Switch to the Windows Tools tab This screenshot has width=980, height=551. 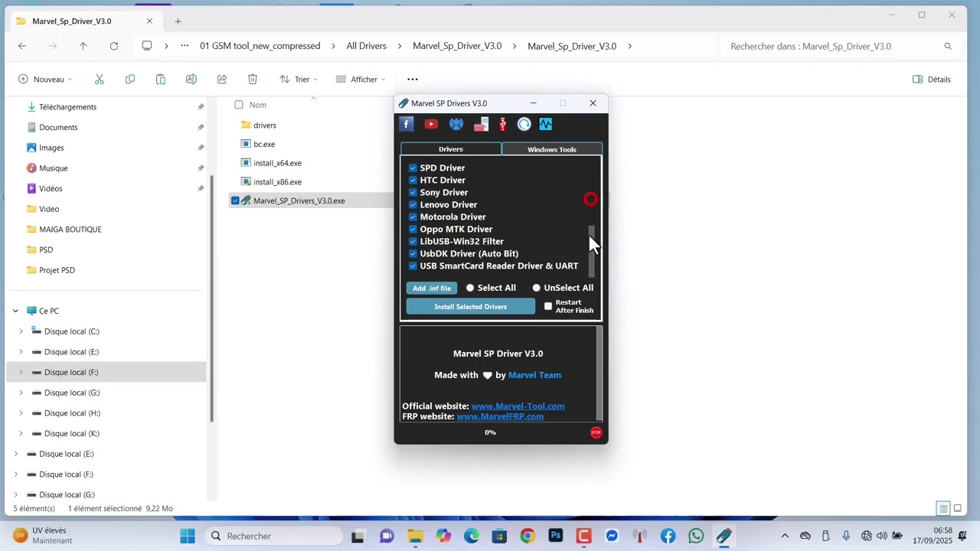point(552,149)
